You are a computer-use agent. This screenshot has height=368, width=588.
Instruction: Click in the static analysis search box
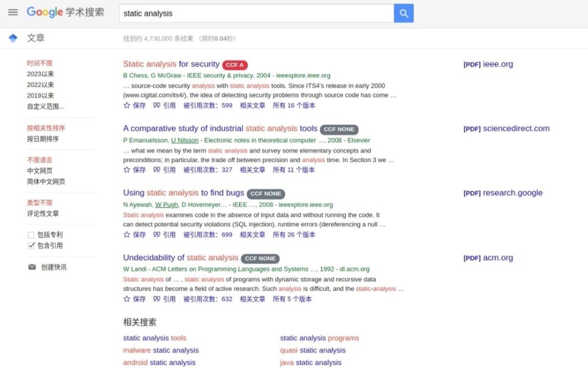(x=256, y=13)
